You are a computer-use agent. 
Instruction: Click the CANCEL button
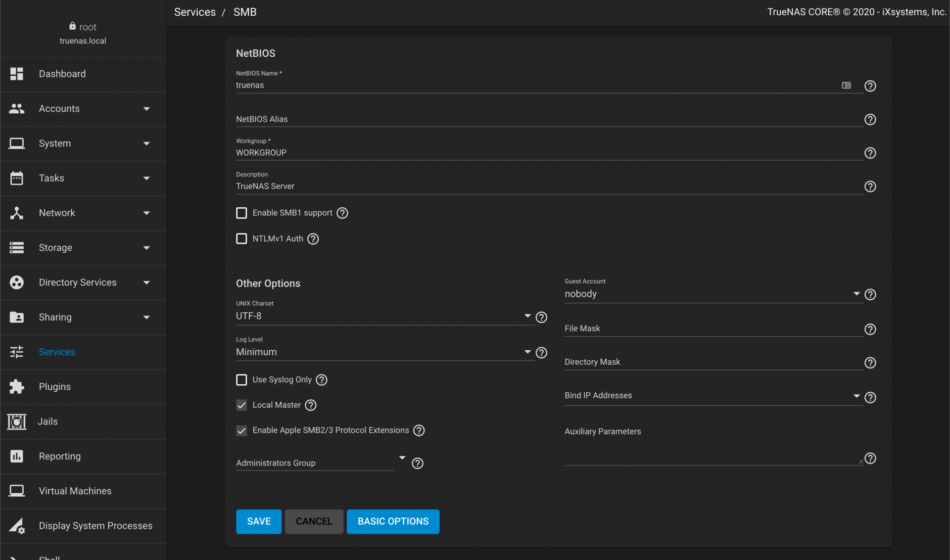click(314, 521)
